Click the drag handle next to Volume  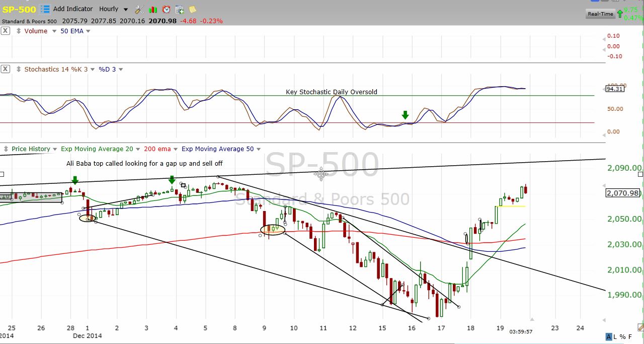point(19,31)
